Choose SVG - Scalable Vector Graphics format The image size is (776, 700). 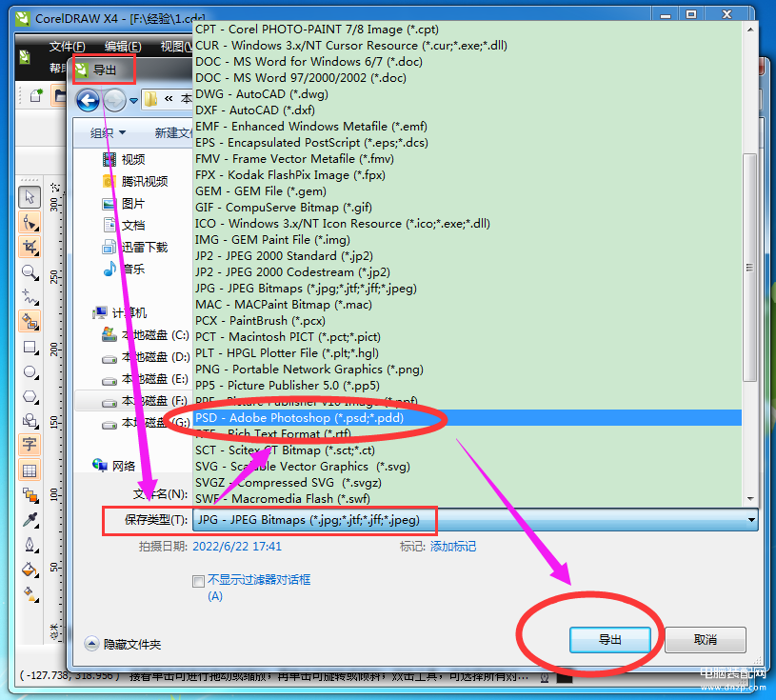click(468, 467)
